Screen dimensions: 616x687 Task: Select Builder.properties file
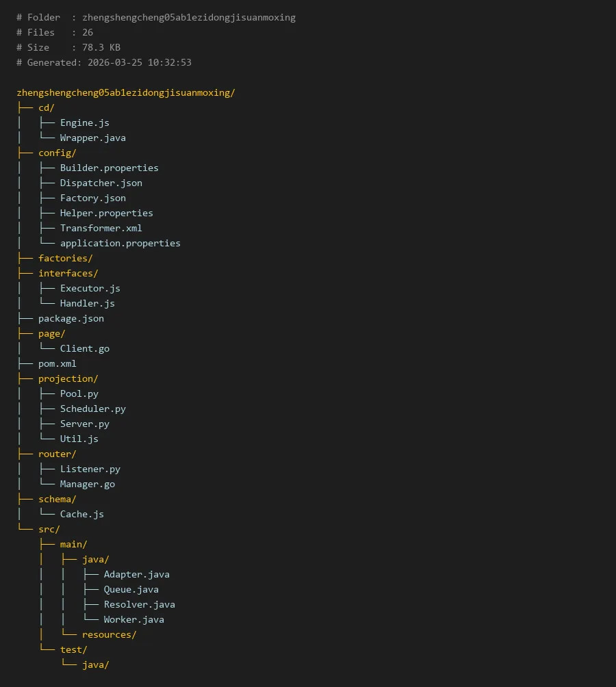pyautogui.click(x=109, y=168)
